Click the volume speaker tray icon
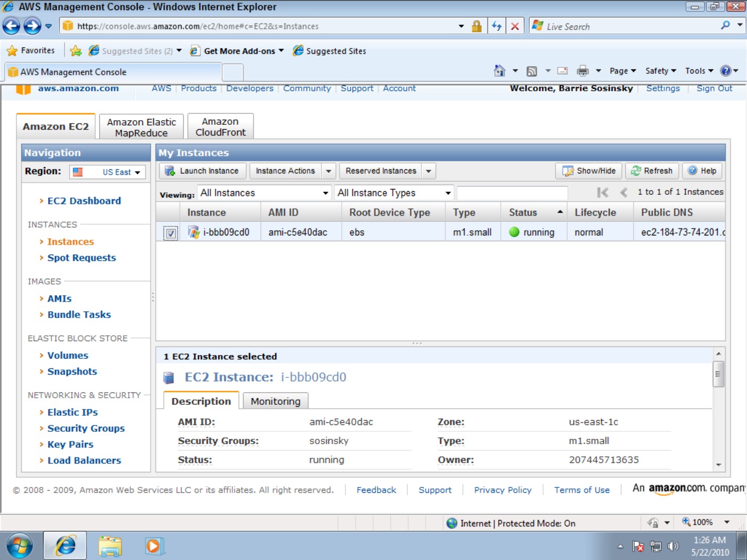This screenshot has width=747, height=560. click(673, 546)
